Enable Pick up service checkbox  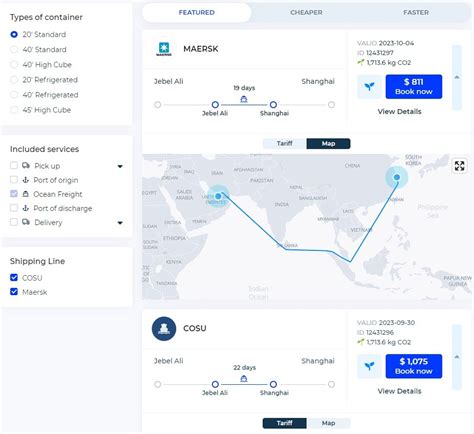14,165
